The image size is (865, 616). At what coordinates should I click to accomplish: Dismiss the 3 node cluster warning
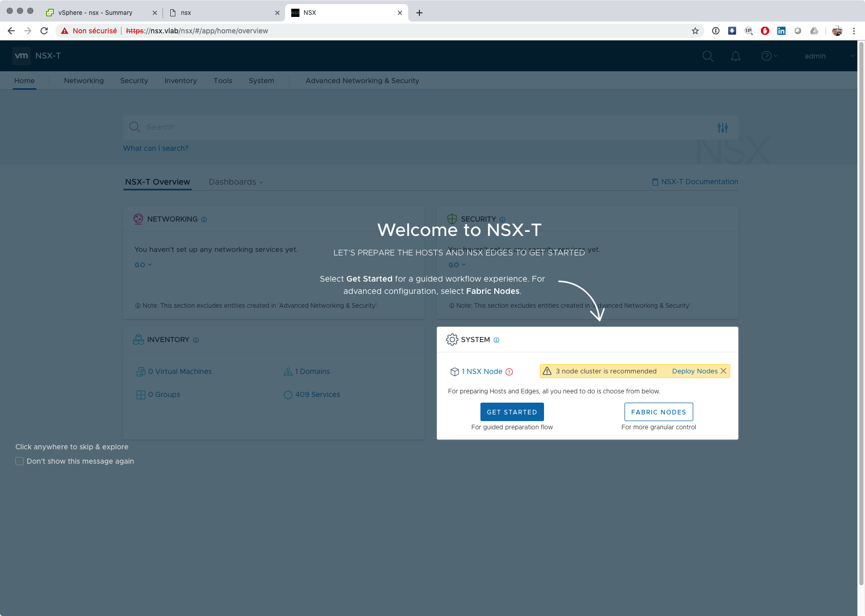(723, 371)
